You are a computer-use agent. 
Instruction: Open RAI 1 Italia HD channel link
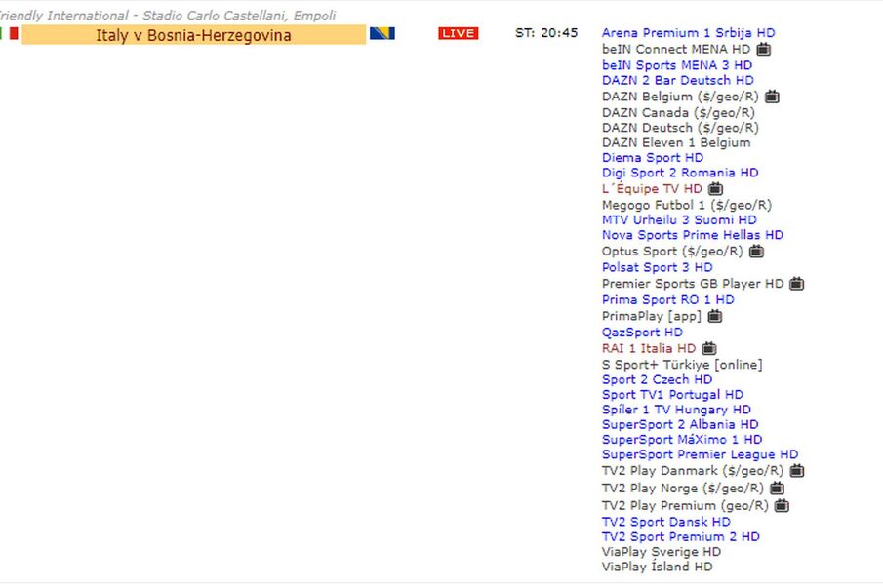[649, 349]
